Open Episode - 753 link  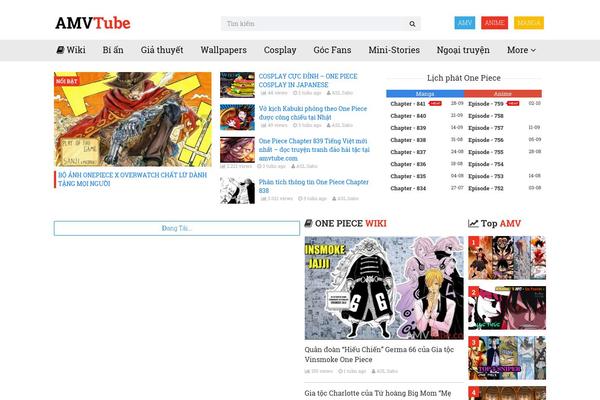coord(486,176)
